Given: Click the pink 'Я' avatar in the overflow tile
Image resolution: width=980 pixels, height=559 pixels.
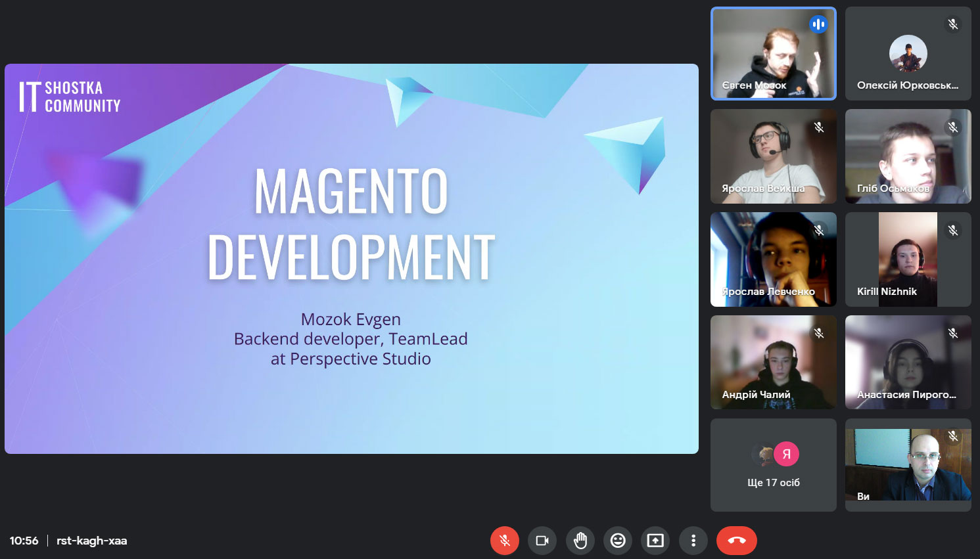Looking at the screenshot, I should [x=786, y=454].
